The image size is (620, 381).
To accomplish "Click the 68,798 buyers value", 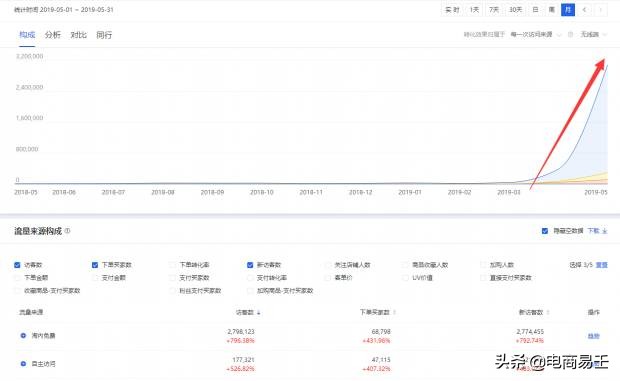I will pos(381,332).
